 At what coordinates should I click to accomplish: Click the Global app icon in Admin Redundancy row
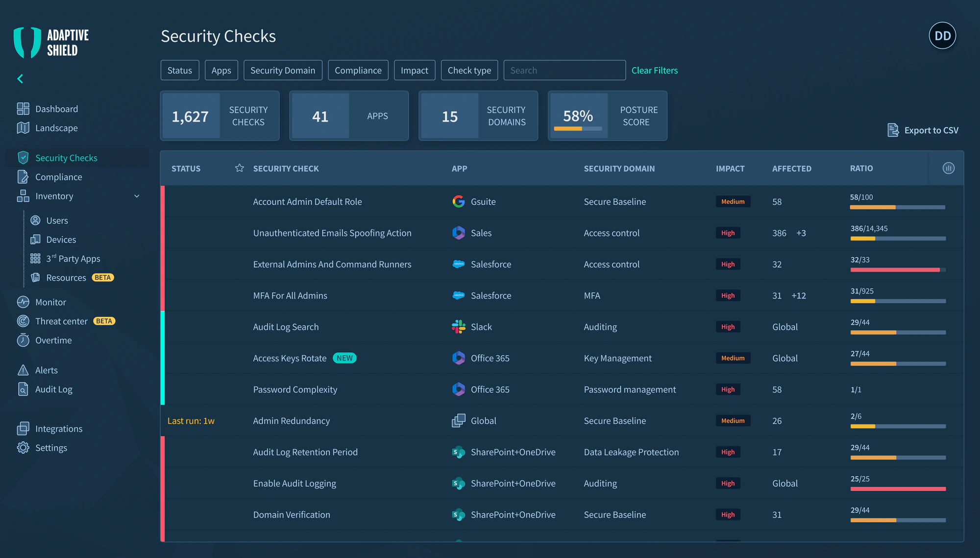pos(459,420)
